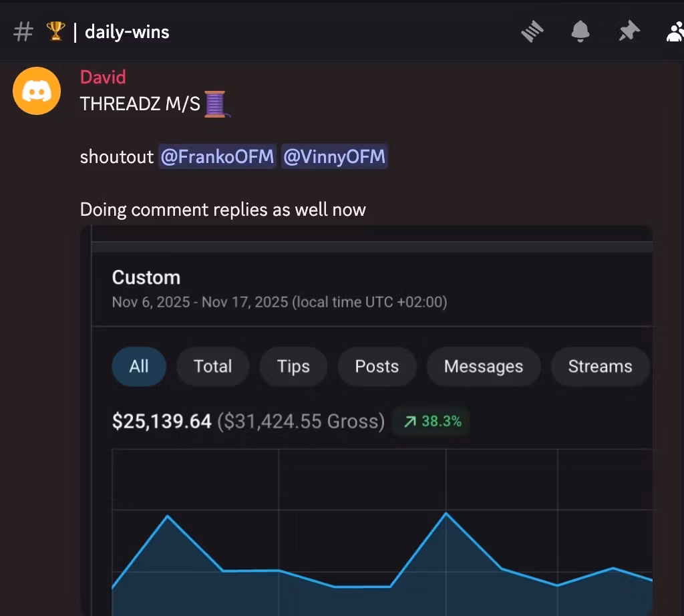Click the channel hashtag icon
Screen dimensions: 684x616
[x=23, y=32]
